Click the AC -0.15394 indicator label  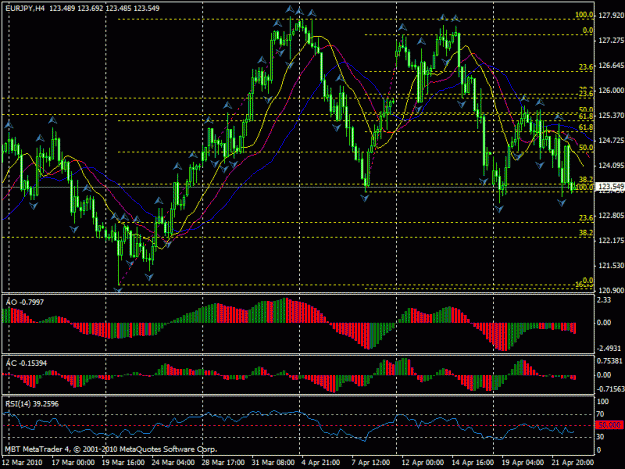coord(26,363)
